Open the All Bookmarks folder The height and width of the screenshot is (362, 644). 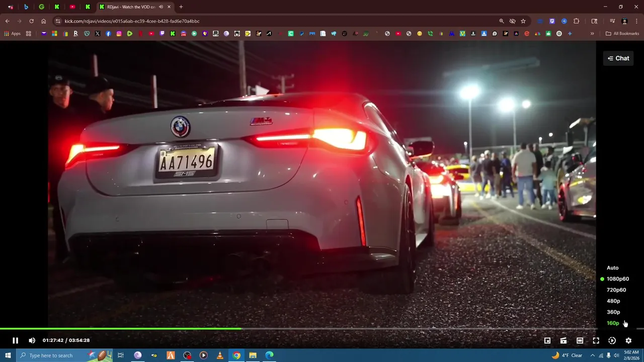(622, 34)
